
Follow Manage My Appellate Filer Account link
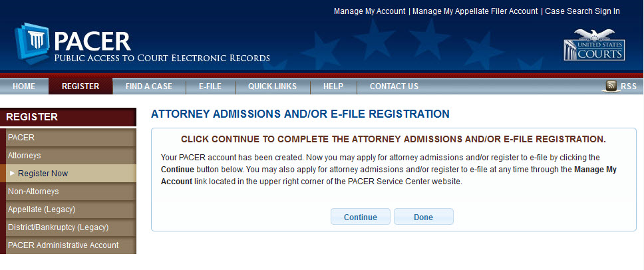point(475,11)
